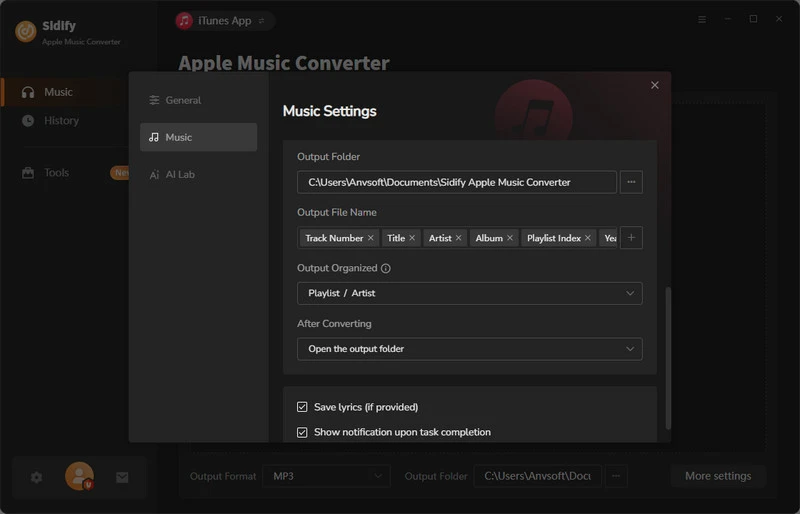Open the General settings tab
The height and width of the screenshot is (514, 800).
click(198, 100)
